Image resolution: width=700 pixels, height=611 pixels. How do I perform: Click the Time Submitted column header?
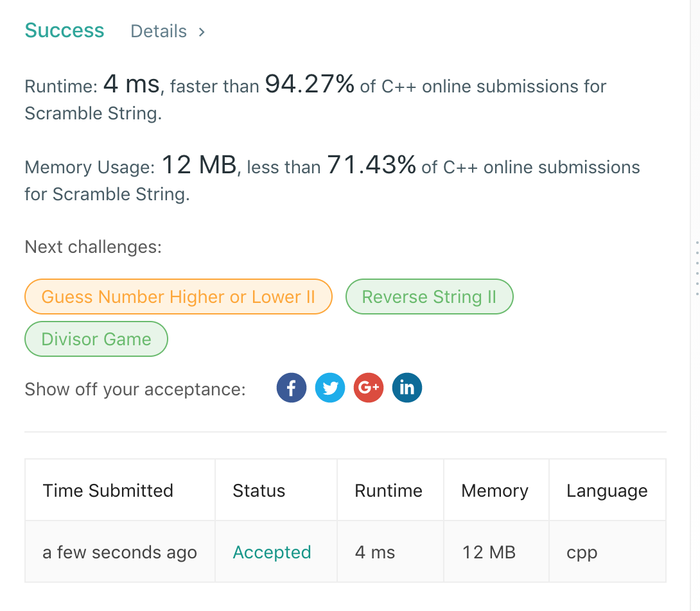(108, 491)
